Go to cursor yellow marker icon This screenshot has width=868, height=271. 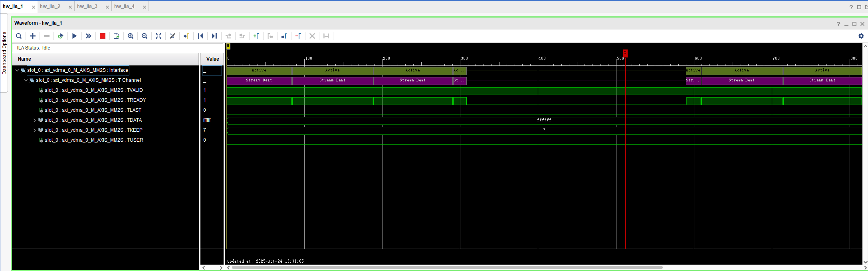[186, 36]
